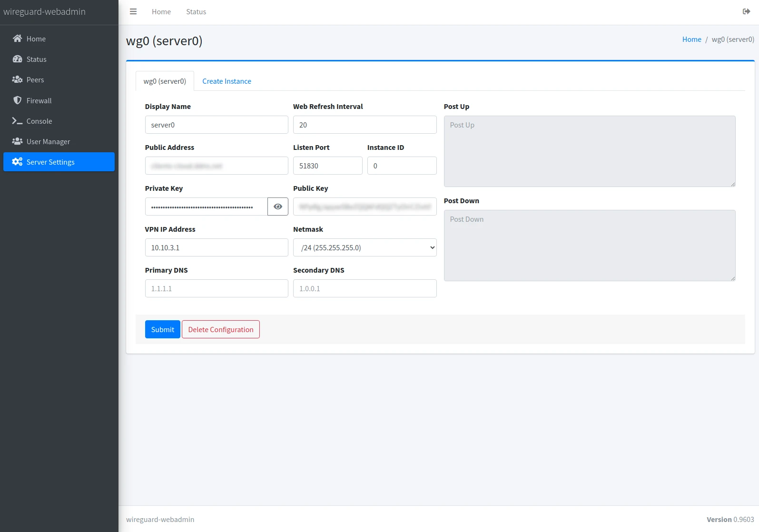The height and width of the screenshot is (532, 759).
Task: Click the User Manager people icon
Action: (x=18, y=141)
